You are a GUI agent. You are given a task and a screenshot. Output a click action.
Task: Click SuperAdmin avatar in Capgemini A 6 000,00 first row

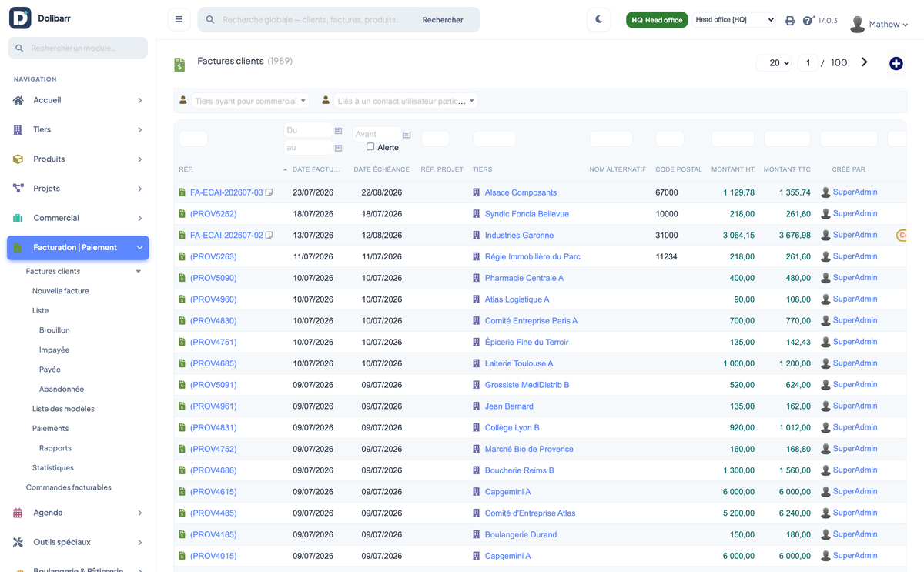[825, 492]
